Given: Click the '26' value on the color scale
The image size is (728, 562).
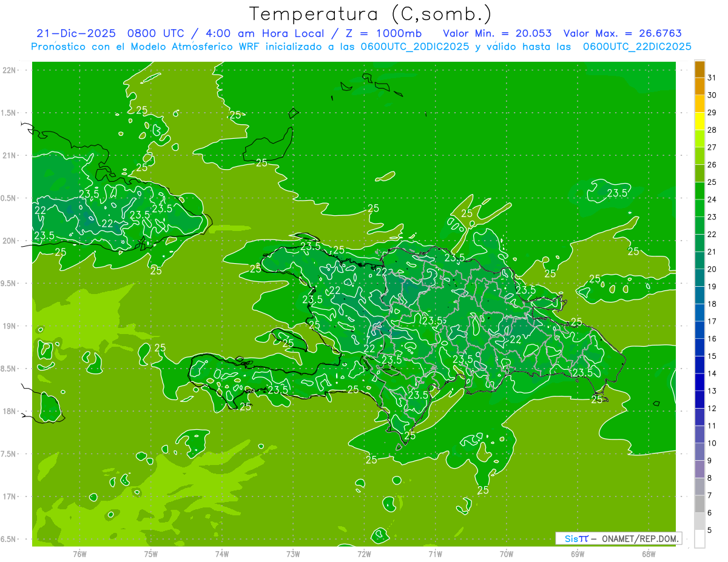Looking at the screenshot, I should point(712,165).
